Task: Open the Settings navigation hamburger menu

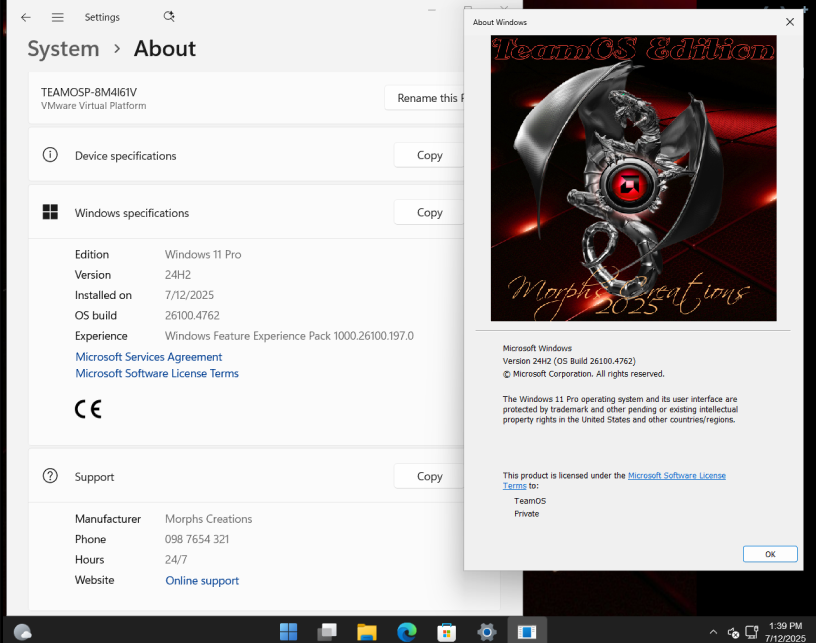Action: click(x=58, y=17)
